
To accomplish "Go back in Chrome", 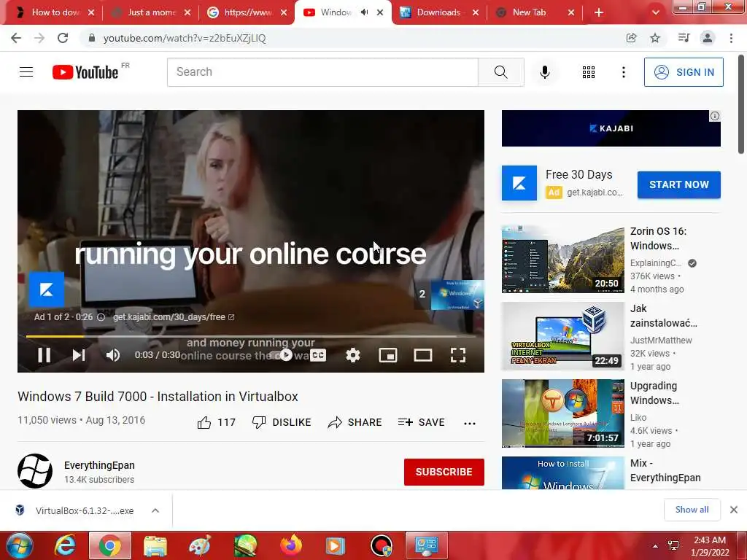I will [x=16, y=38].
